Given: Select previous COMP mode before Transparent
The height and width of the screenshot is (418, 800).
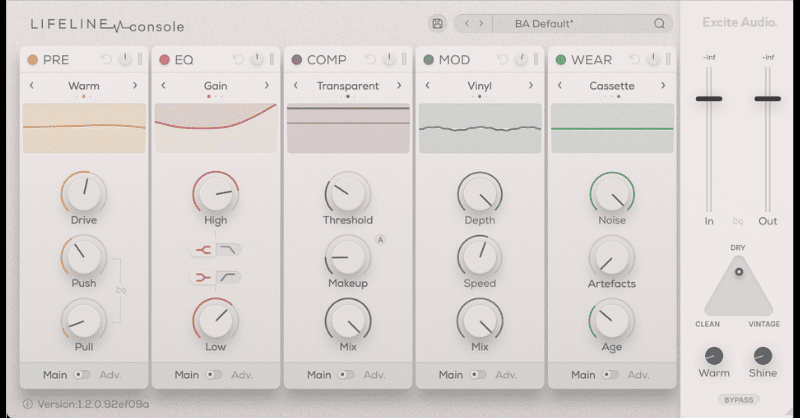Looking at the screenshot, I should [x=295, y=85].
